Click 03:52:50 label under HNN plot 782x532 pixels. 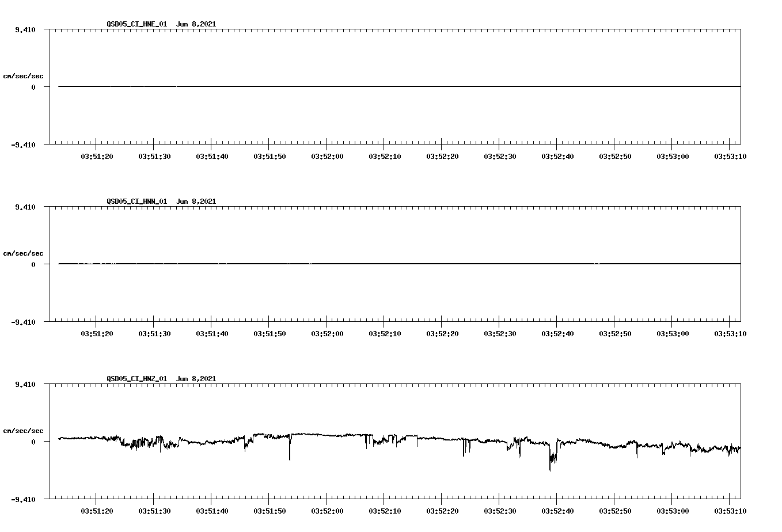point(615,333)
